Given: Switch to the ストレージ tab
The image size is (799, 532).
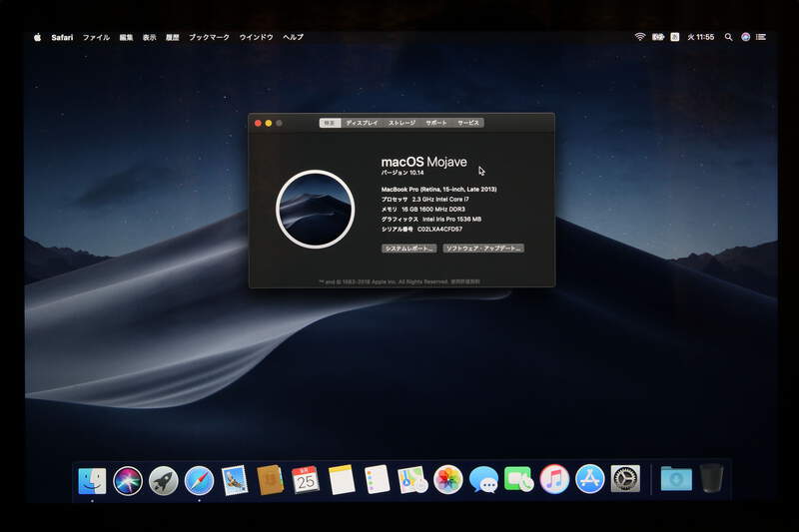Looking at the screenshot, I should [402, 123].
